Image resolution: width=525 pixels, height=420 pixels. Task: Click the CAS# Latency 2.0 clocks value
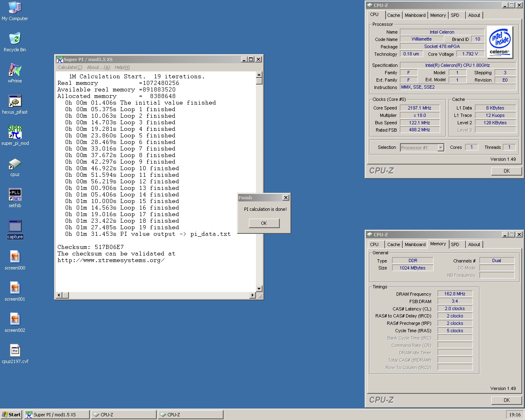pyautogui.click(x=455, y=308)
